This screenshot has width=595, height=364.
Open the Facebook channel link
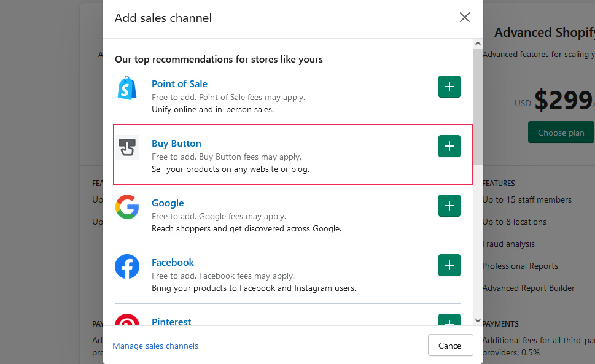[173, 262]
